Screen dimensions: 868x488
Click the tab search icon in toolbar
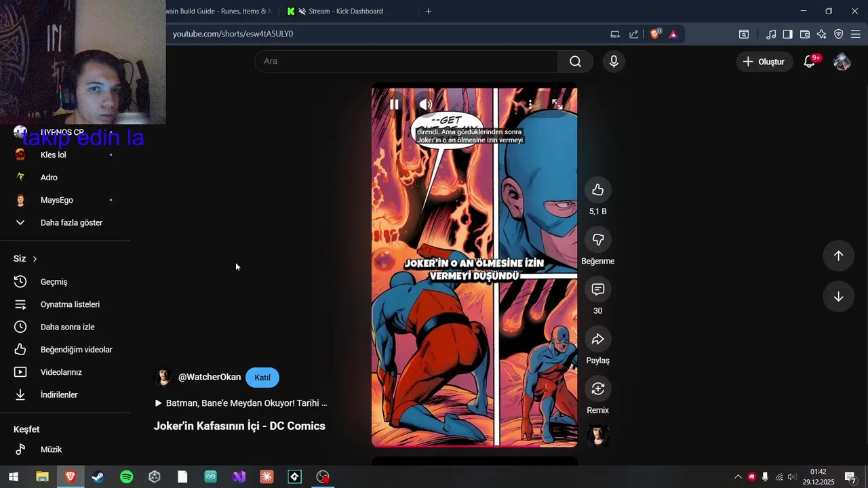point(744,34)
